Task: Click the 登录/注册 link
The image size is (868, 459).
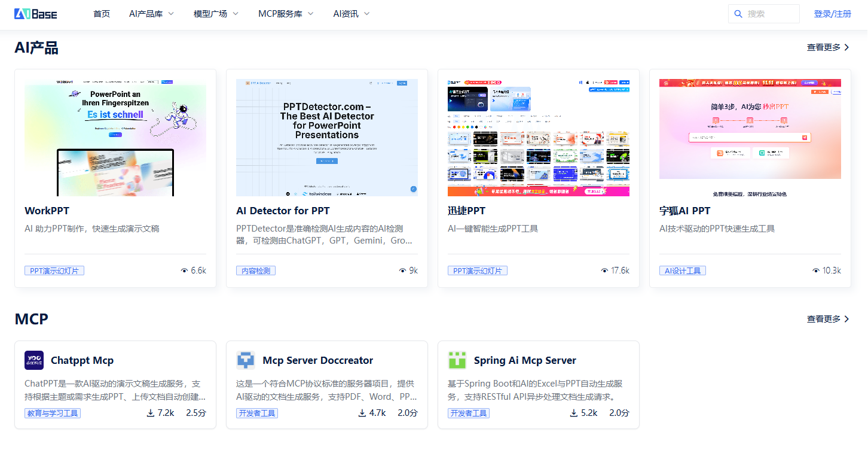Action: [832, 14]
